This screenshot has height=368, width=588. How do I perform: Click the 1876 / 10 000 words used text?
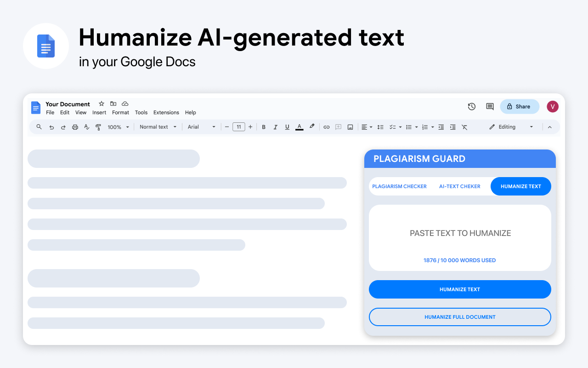click(x=460, y=260)
